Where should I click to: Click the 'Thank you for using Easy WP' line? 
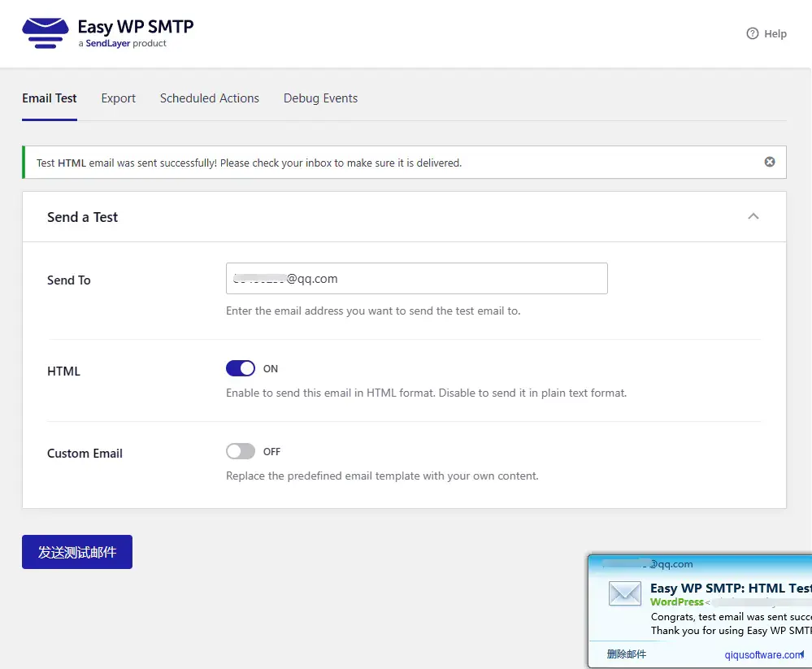pyautogui.click(x=732, y=631)
